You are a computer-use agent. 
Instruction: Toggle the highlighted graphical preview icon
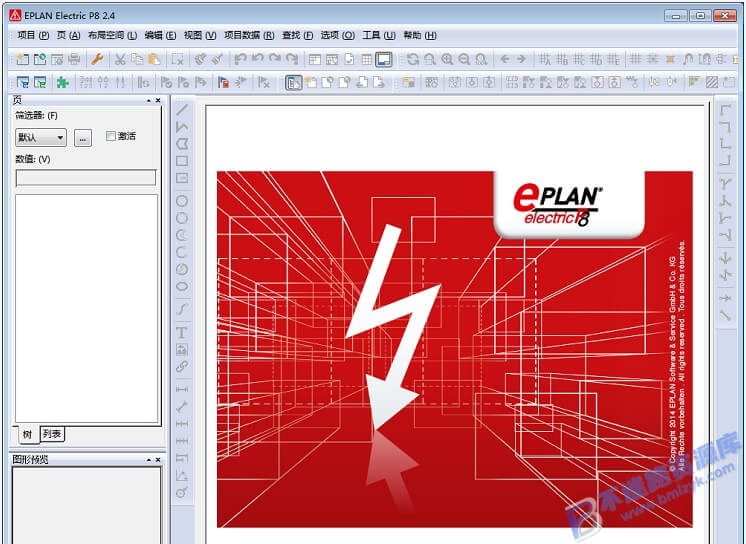coord(383,59)
